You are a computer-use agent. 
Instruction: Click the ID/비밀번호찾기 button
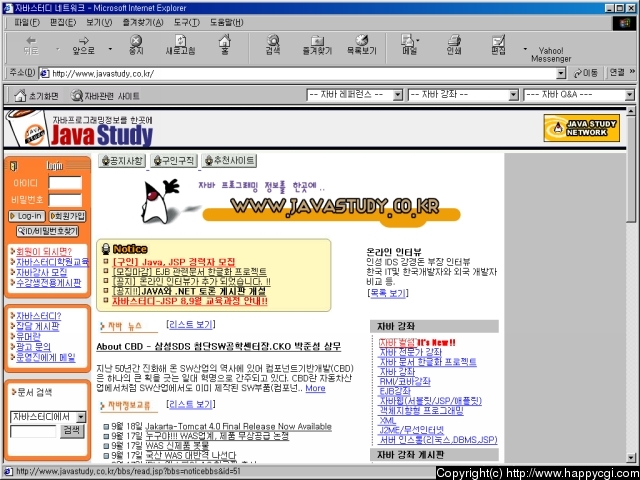[47, 231]
